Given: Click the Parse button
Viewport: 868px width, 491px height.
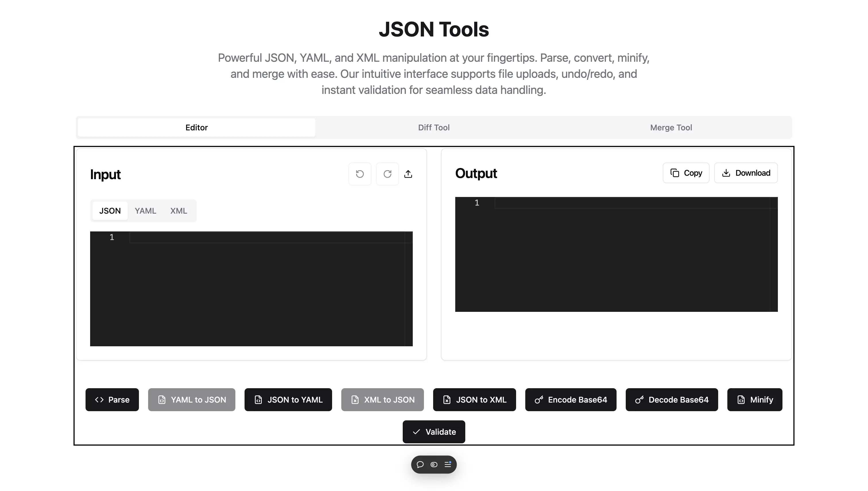Looking at the screenshot, I should pos(112,400).
